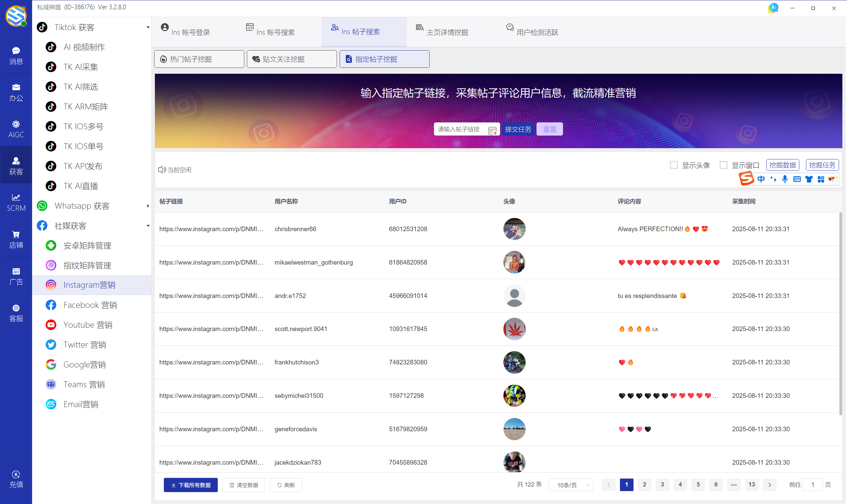
Task: Open Twitter 营销
Action: pos(85,344)
